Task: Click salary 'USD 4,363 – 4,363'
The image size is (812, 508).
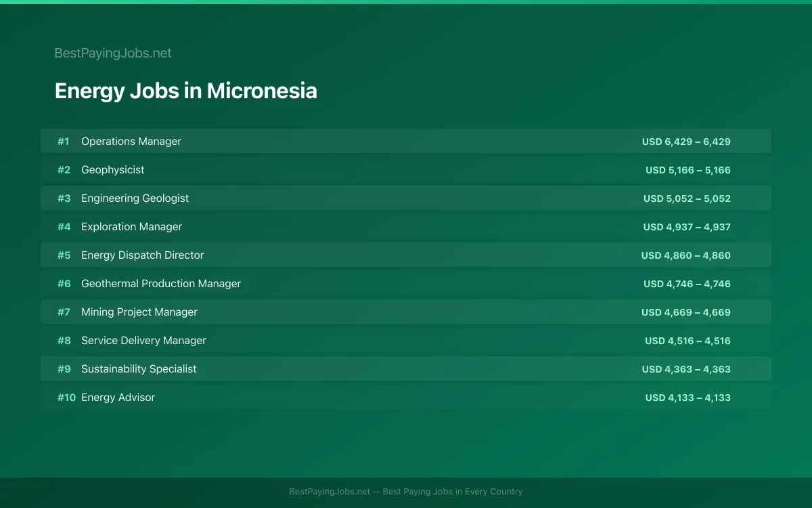Action: [x=686, y=369]
